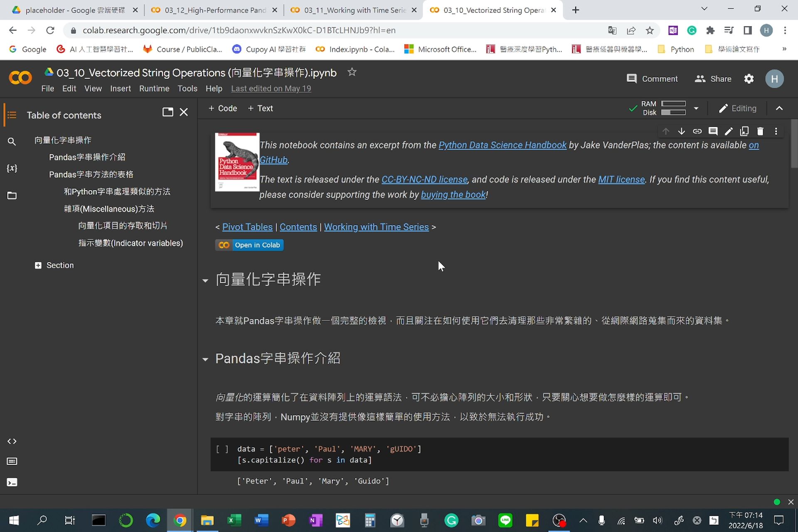Open the Files sidebar panel
The image size is (798, 532).
[x=12, y=195]
